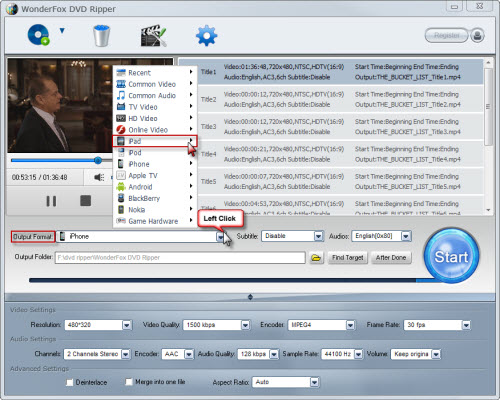Tick the Merge into one file checkbox

click(x=129, y=382)
